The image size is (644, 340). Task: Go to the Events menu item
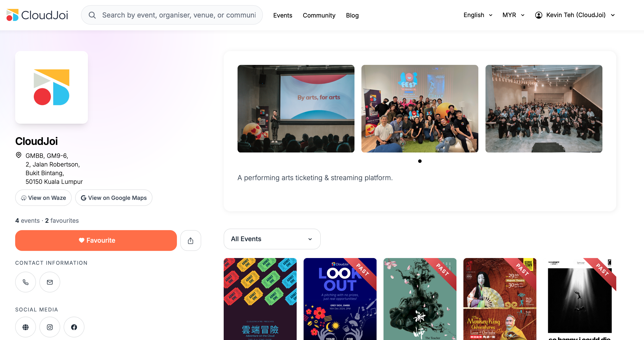pyautogui.click(x=283, y=15)
